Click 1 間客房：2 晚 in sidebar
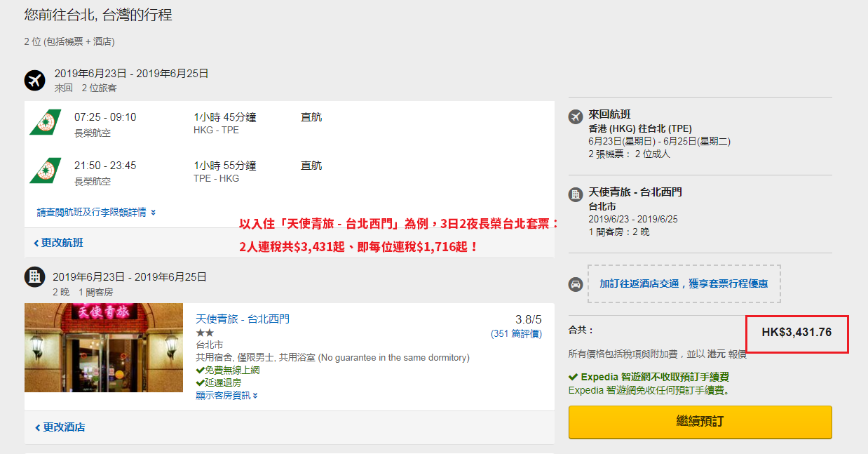The image size is (868, 454). [619, 232]
